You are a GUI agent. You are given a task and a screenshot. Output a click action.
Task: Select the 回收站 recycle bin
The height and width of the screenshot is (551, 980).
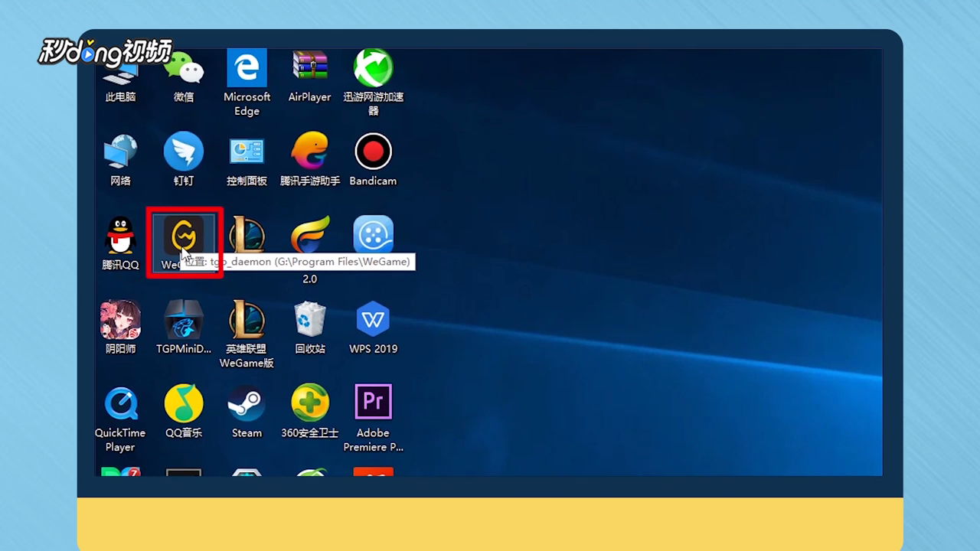pos(309,319)
